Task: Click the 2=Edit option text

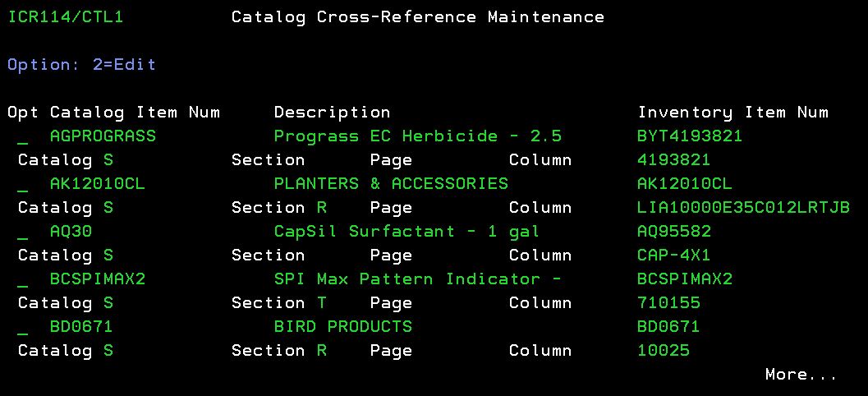Action: click(x=124, y=65)
